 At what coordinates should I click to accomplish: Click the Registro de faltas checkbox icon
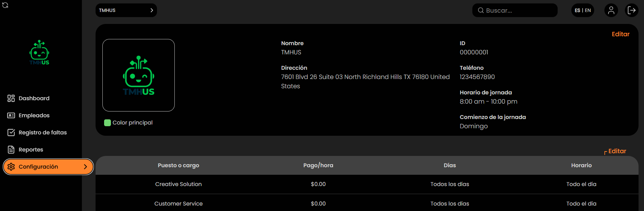click(x=11, y=133)
